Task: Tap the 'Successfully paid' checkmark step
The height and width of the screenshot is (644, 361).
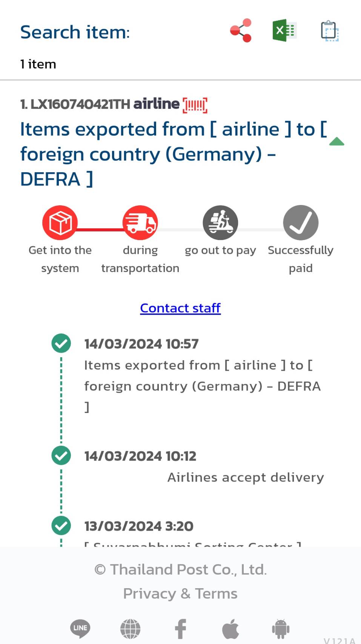Action: (x=301, y=223)
